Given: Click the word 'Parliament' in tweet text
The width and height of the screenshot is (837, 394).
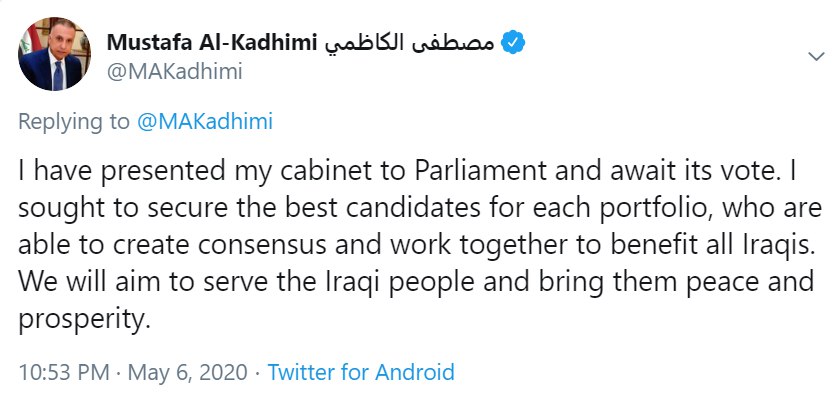Looking at the screenshot, I should pos(480,170).
